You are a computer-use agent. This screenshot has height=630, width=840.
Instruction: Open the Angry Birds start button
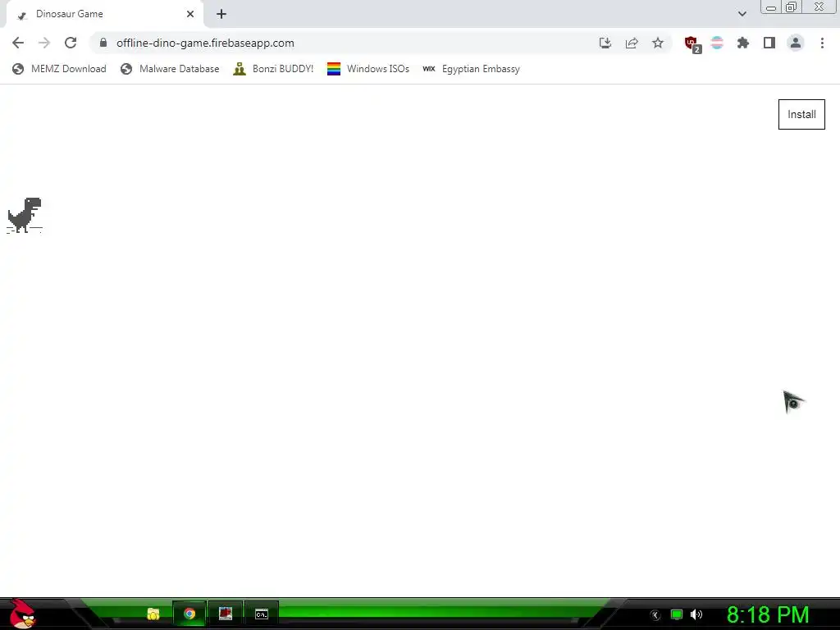click(x=22, y=614)
